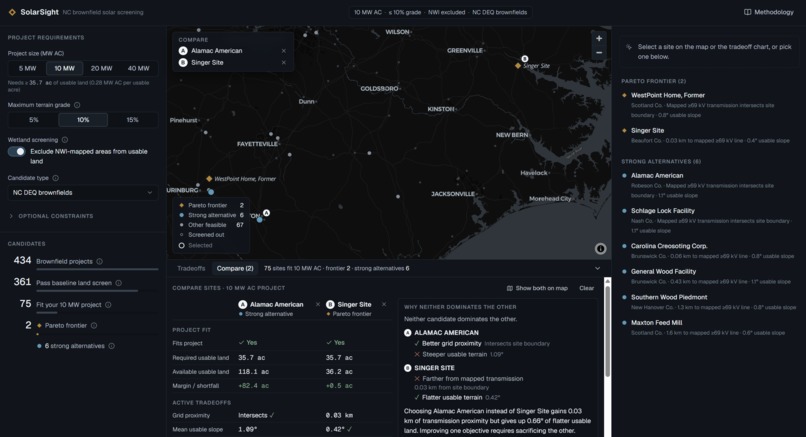The image size is (806, 437).
Task: Select Maxton Feed Mill in list
Action: [x=709, y=327]
